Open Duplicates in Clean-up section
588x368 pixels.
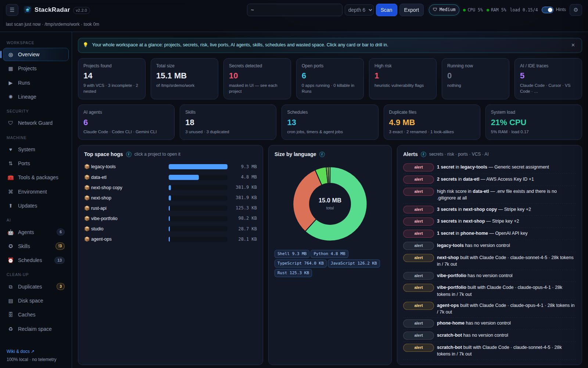pos(36,287)
